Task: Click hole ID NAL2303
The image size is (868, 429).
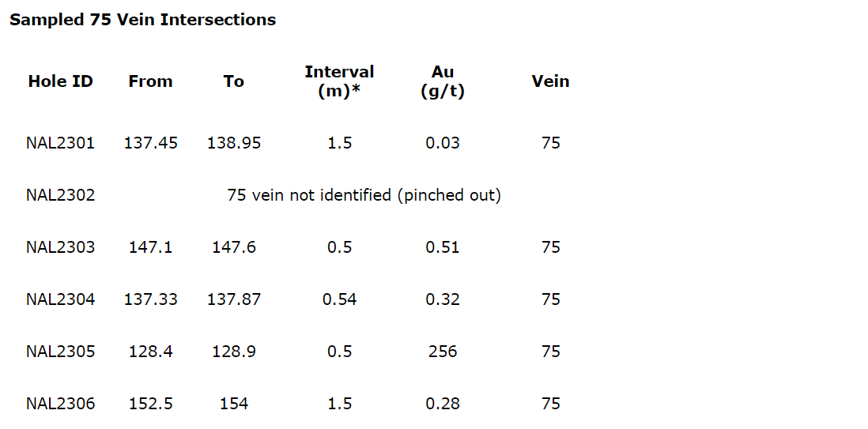Action: 60,247
